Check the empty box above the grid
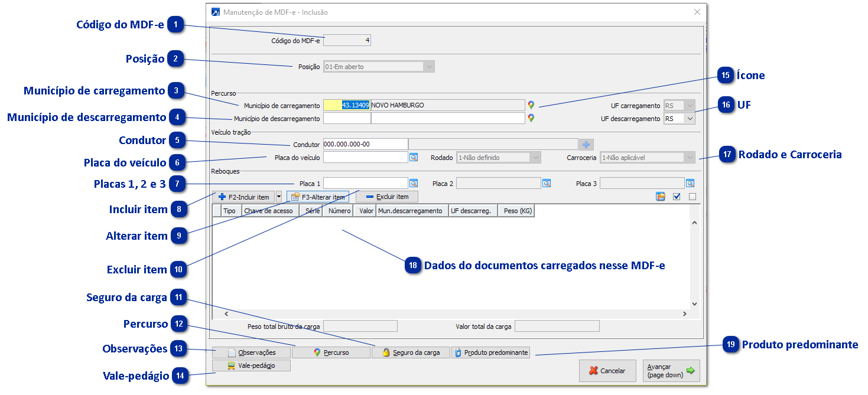This screenshot has height=395, width=868. point(693,197)
